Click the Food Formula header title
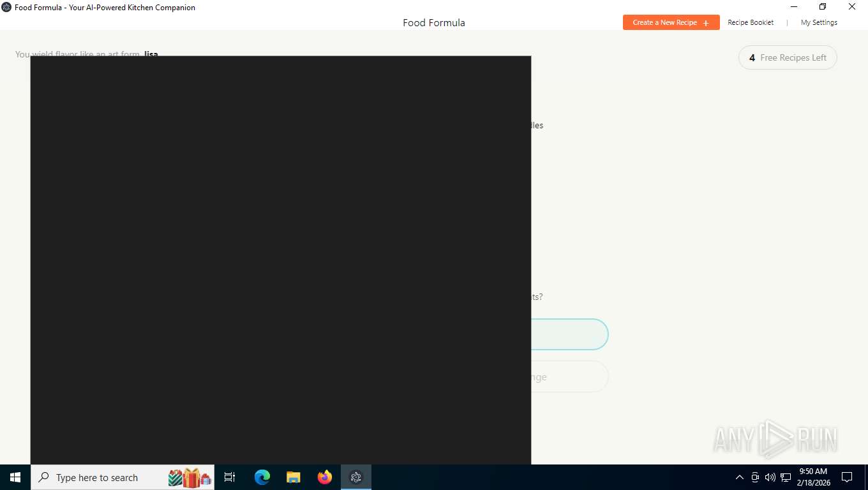This screenshot has height=490, width=868. click(x=434, y=22)
